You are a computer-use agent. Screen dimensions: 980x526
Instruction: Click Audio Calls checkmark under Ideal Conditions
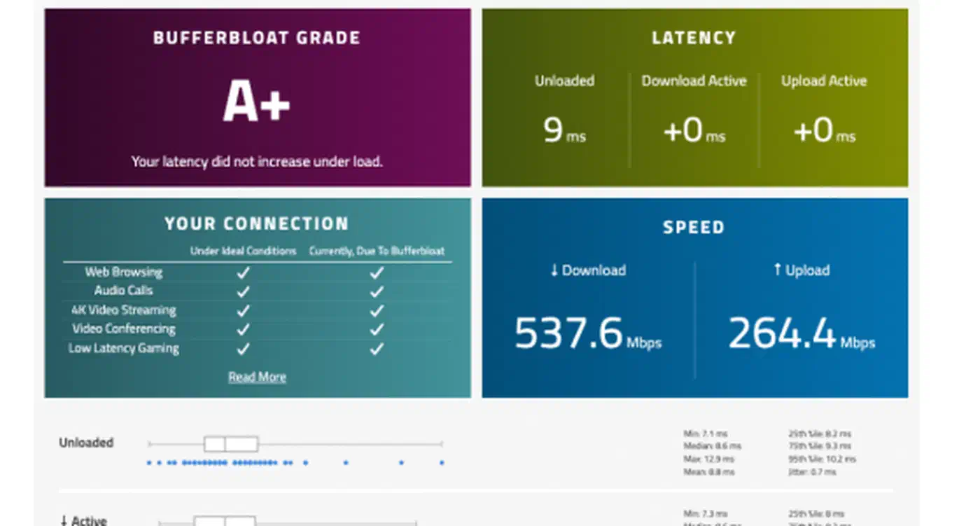coord(243,291)
